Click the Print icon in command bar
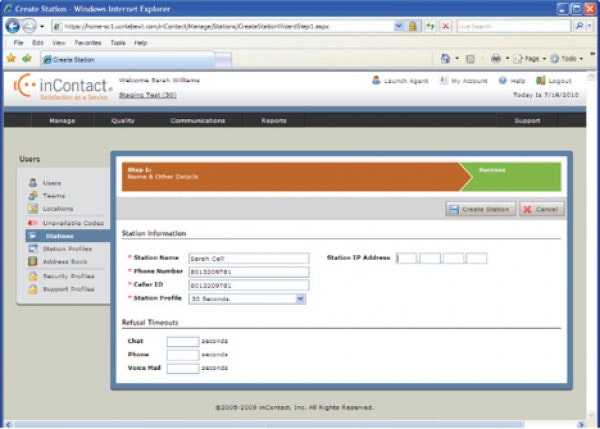The width and height of the screenshot is (600, 429). point(496,59)
